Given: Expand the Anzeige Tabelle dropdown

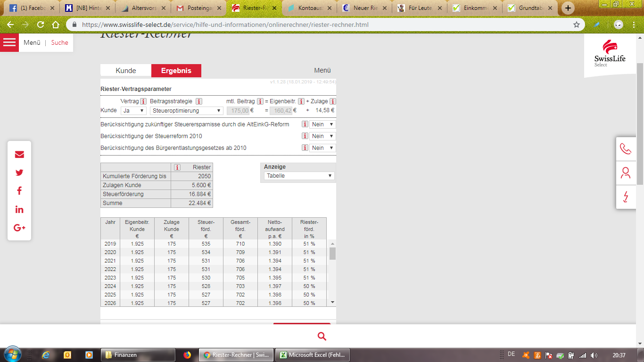Looking at the screenshot, I should (x=299, y=176).
